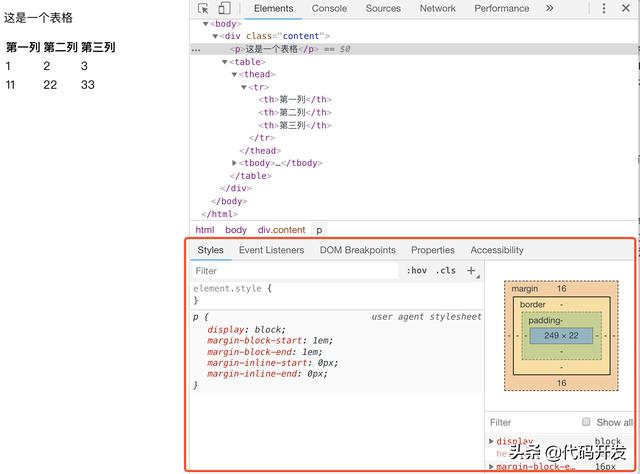Click the border region label

532,305
